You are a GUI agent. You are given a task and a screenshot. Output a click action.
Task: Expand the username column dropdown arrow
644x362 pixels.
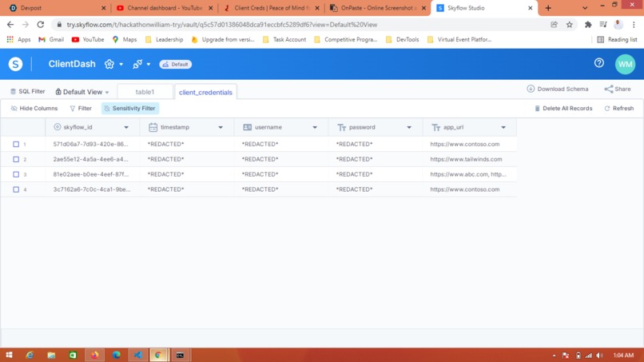[315, 127]
